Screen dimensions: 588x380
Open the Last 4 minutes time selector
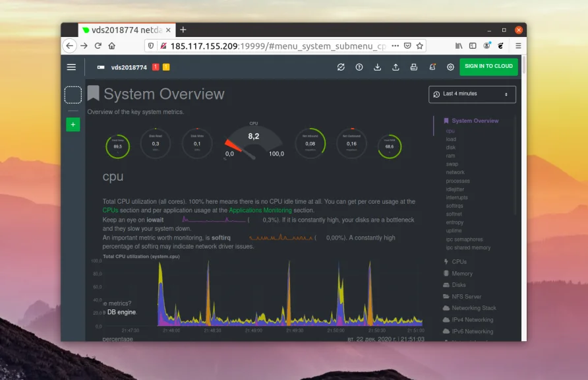[x=472, y=94]
